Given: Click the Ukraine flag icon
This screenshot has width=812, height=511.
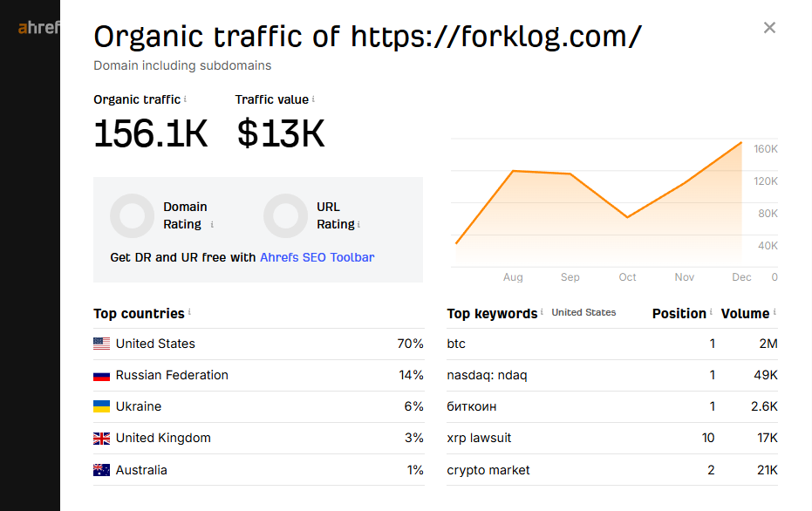Looking at the screenshot, I should click(101, 406).
